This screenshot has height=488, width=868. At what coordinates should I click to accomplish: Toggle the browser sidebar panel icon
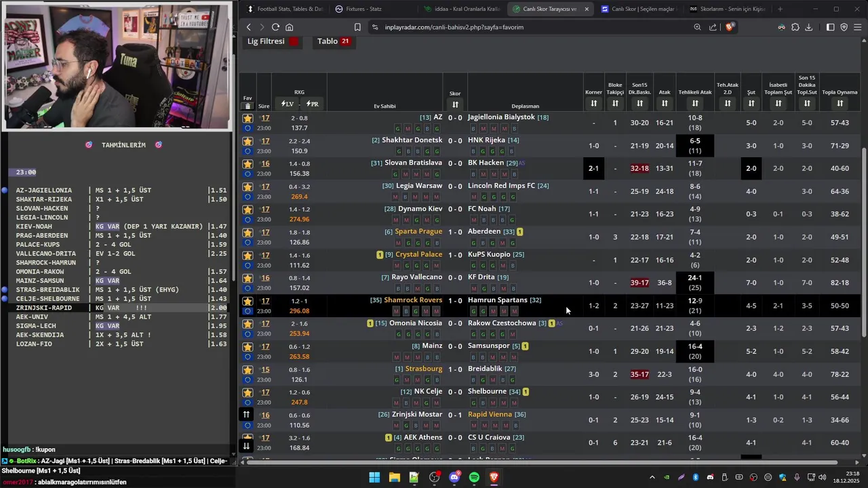pos(830,27)
